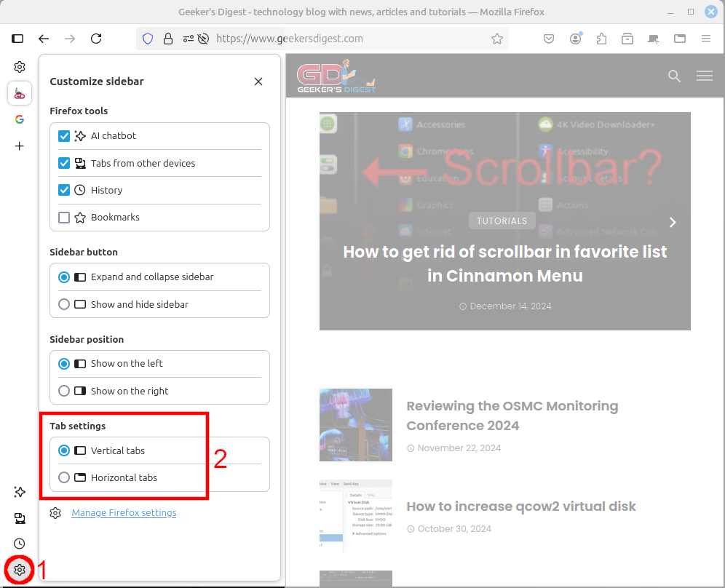The height and width of the screenshot is (588, 725).
Task: Advance the featured slider with the right chevron
Action: 673,222
